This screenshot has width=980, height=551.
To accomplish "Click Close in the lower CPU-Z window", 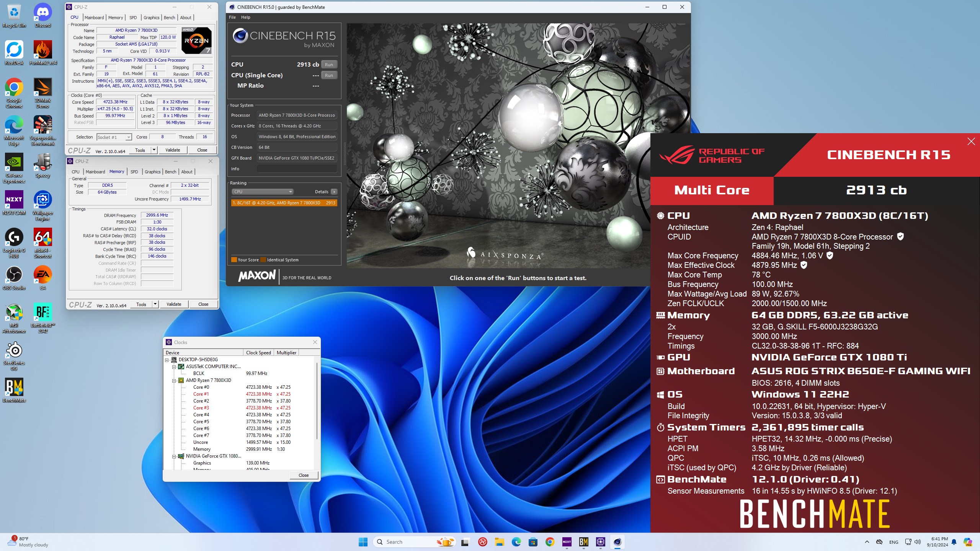I will point(203,304).
